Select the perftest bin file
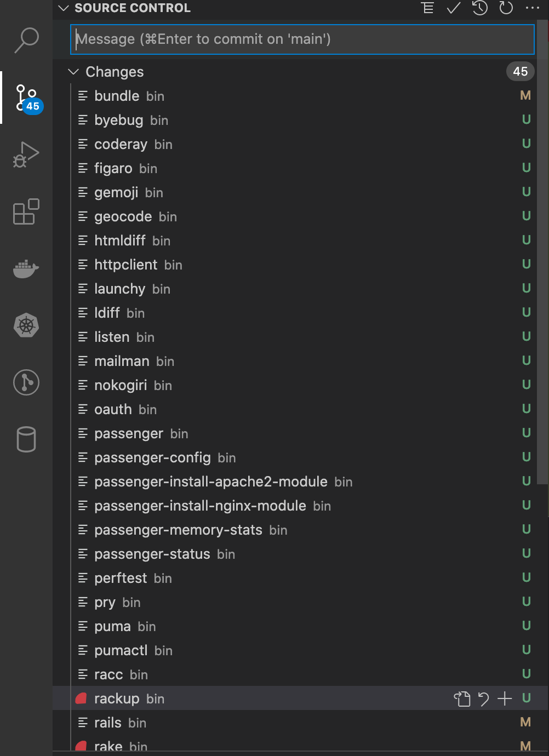Screen dimensions: 549x756 click(x=300, y=578)
